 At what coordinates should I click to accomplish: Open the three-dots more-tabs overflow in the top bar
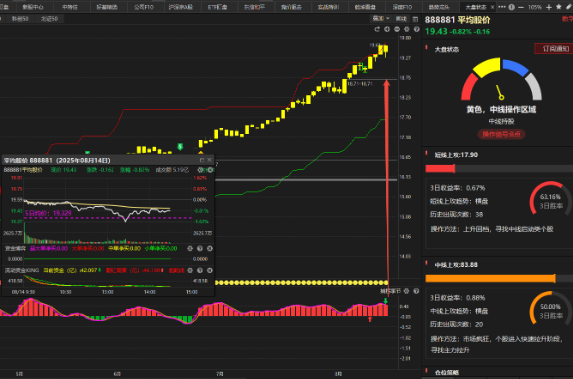click(502, 7)
